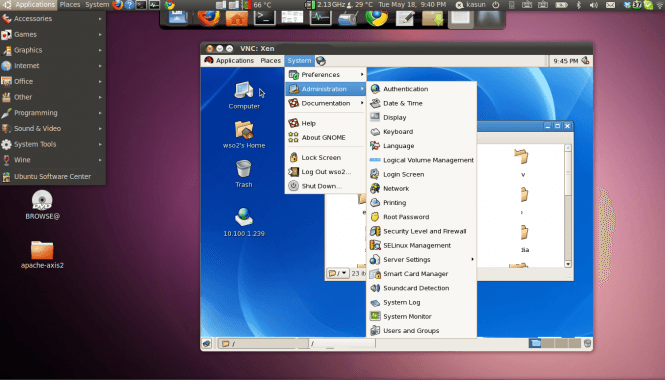Launch Firefox from the top dock

pyautogui.click(x=209, y=18)
